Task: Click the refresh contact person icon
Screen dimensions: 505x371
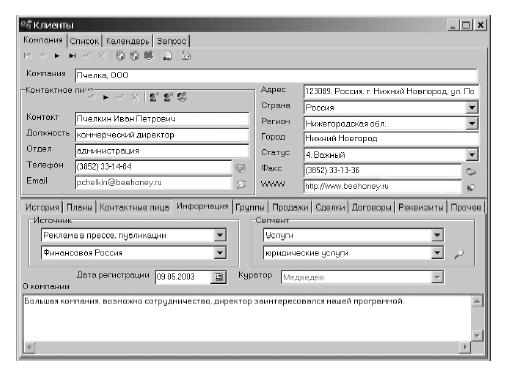Action: (x=182, y=97)
